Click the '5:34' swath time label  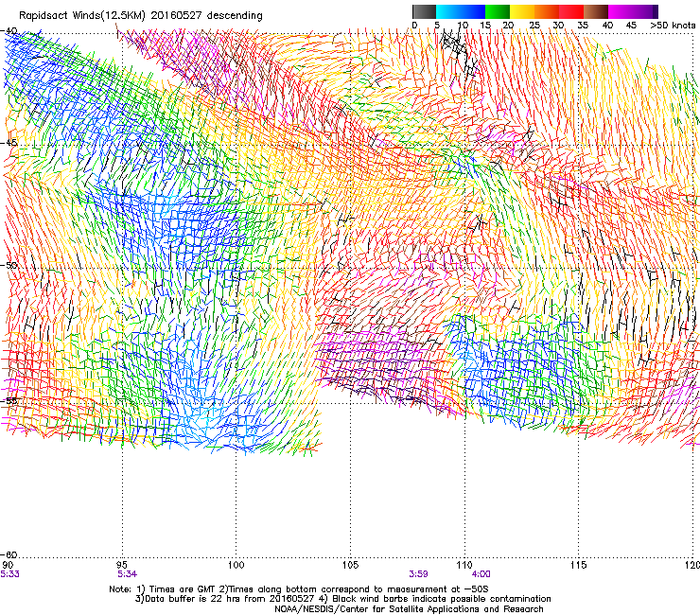[128, 574]
